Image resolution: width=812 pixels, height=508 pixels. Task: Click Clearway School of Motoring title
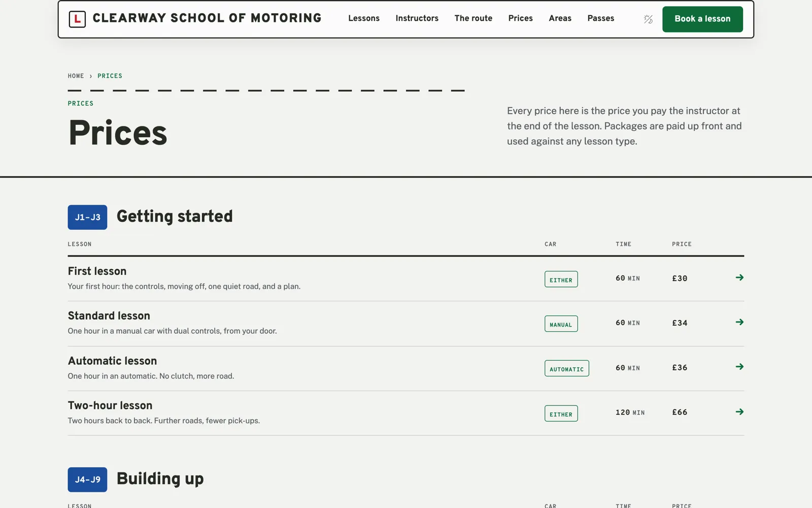207,18
